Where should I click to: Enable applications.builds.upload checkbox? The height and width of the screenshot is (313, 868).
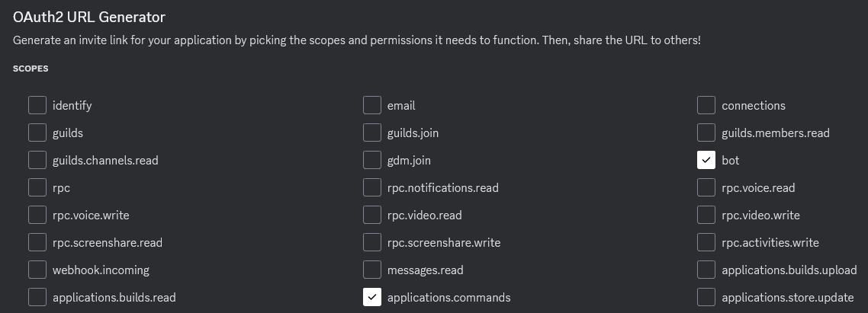coord(706,270)
